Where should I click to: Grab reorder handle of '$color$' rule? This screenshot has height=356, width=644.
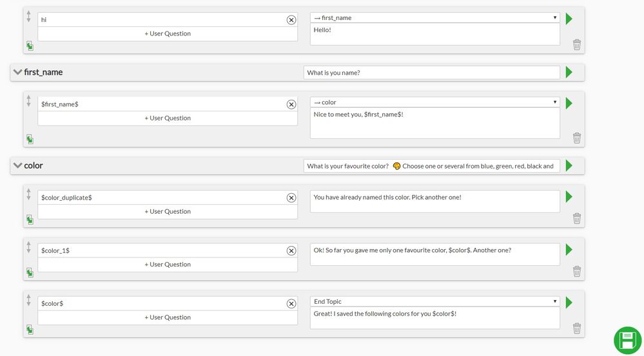tap(29, 300)
